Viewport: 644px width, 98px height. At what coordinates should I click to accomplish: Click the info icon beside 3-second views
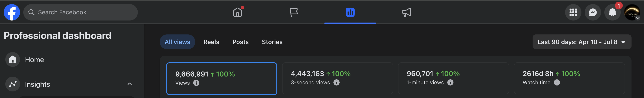click(x=337, y=82)
